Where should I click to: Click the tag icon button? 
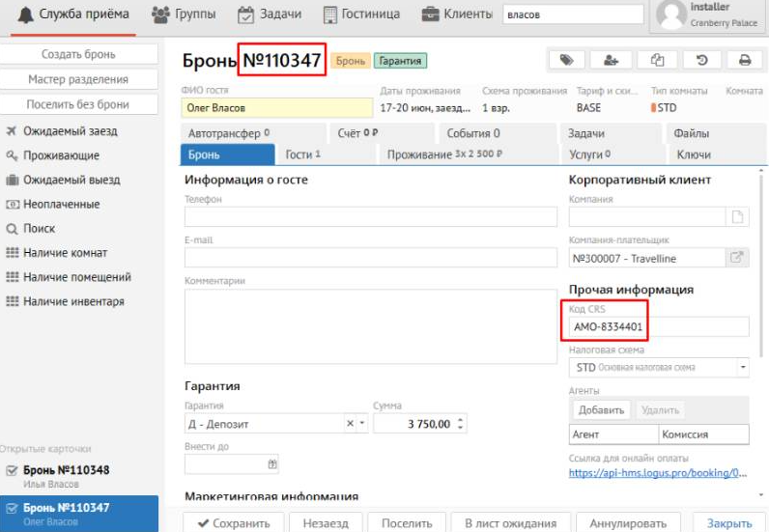coord(566,60)
